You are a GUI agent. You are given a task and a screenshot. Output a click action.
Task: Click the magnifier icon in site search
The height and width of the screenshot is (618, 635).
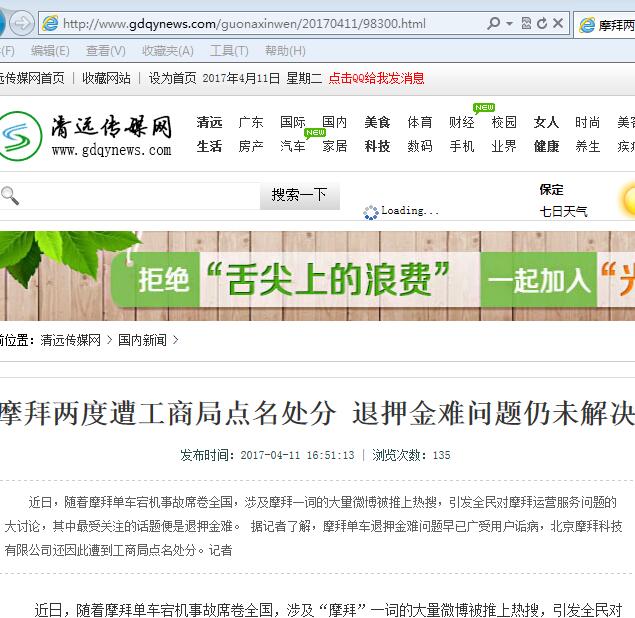[x=10, y=196]
